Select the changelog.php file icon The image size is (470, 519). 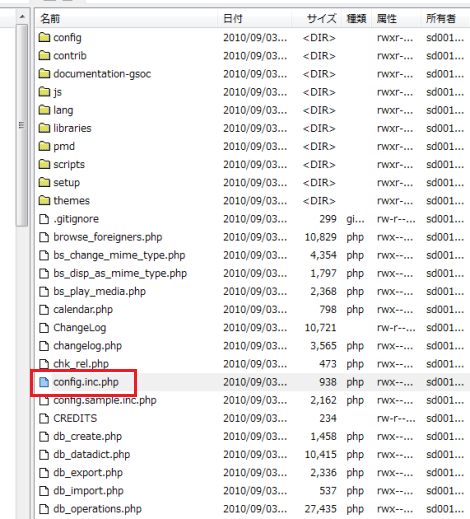click(44, 346)
